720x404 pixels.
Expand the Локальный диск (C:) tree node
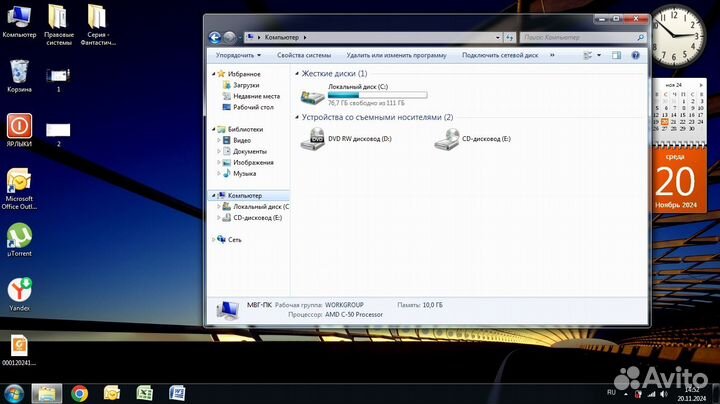(x=219, y=206)
